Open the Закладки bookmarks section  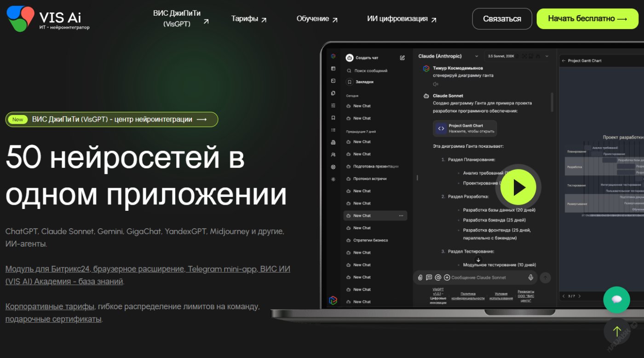350,81
